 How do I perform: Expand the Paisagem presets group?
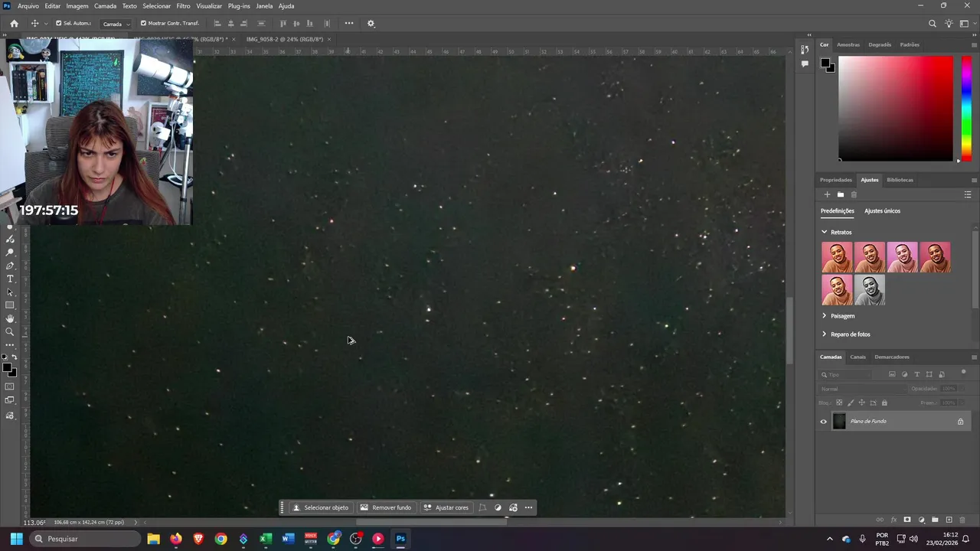point(825,315)
